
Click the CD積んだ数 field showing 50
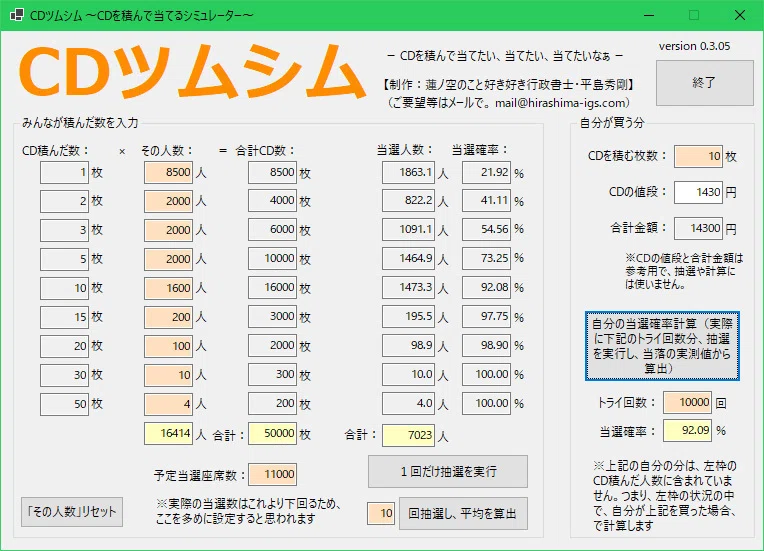tap(64, 404)
